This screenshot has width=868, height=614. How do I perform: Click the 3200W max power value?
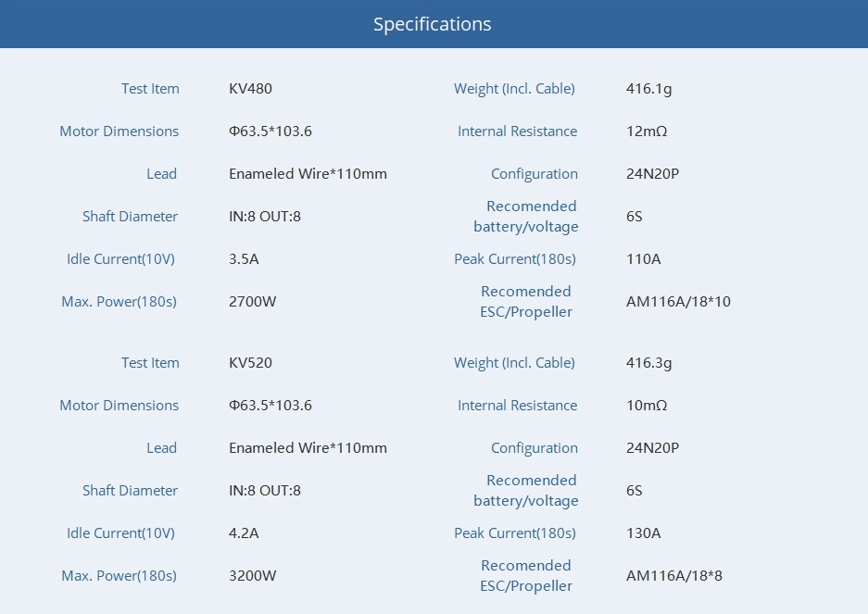pyautogui.click(x=252, y=576)
